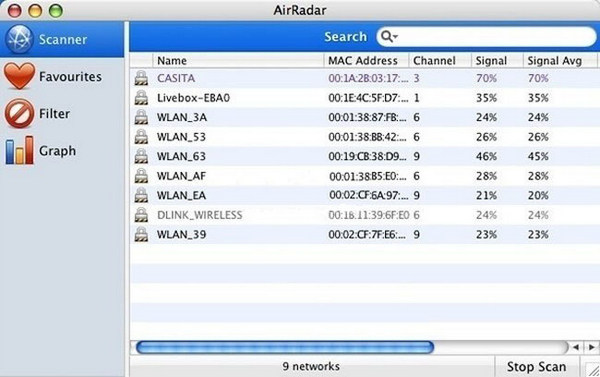Sort by the Name column header

coord(238,60)
